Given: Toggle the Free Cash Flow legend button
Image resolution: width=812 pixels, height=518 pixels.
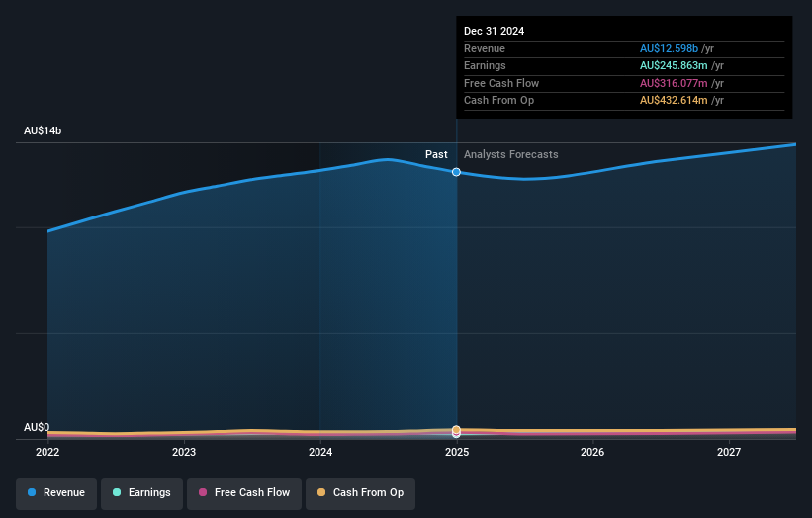Looking at the screenshot, I should pos(244,493).
